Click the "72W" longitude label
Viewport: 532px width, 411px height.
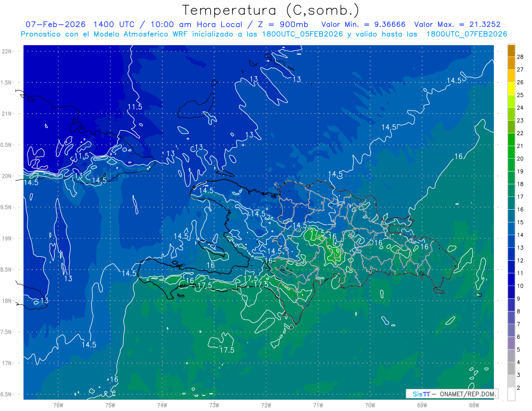(x=266, y=405)
